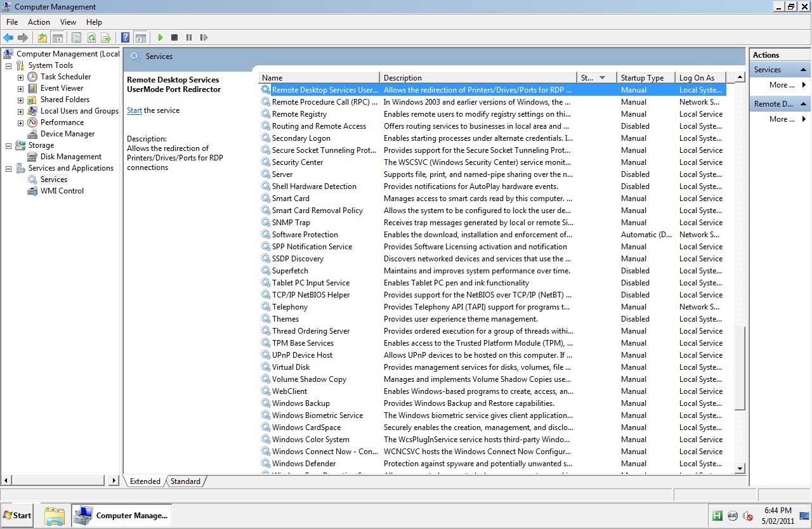Click the Pause Service toolbar icon
Image resolution: width=812 pixels, height=529 pixels.
pyautogui.click(x=189, y=37)
